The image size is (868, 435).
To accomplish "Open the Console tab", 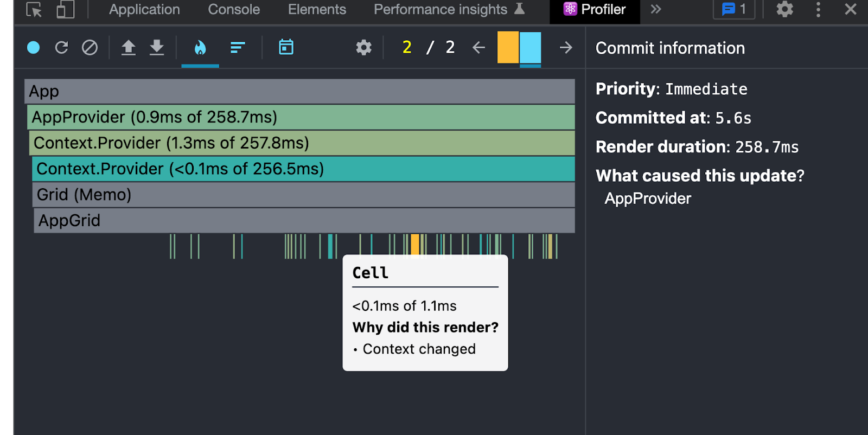I will 234,9.
